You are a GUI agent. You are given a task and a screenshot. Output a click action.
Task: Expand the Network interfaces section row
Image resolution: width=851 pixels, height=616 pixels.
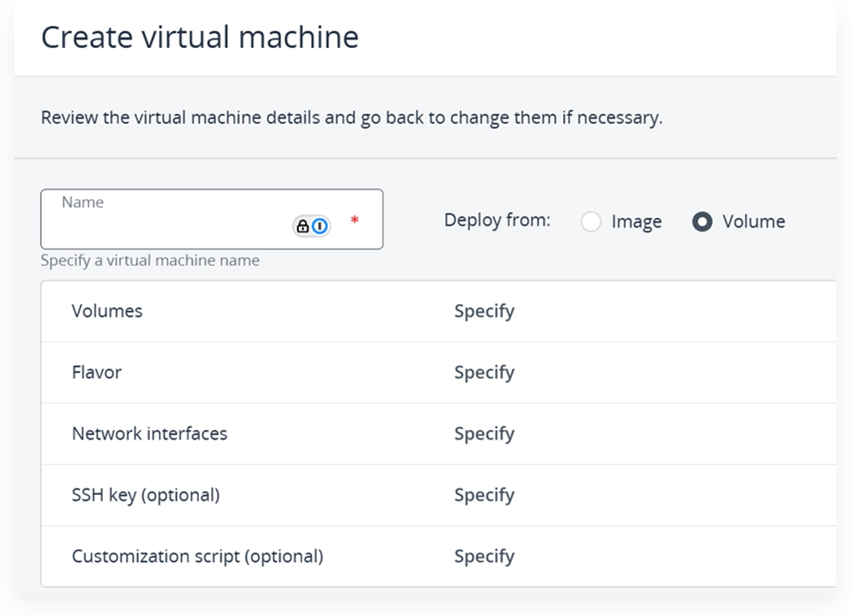149,433
